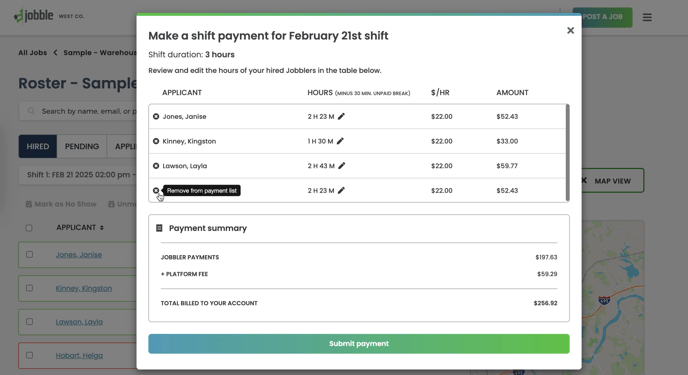Tick the checkbox beside Jones, Janise
The height and width of the screenshot is (375, 688).
tap(29, 254)
